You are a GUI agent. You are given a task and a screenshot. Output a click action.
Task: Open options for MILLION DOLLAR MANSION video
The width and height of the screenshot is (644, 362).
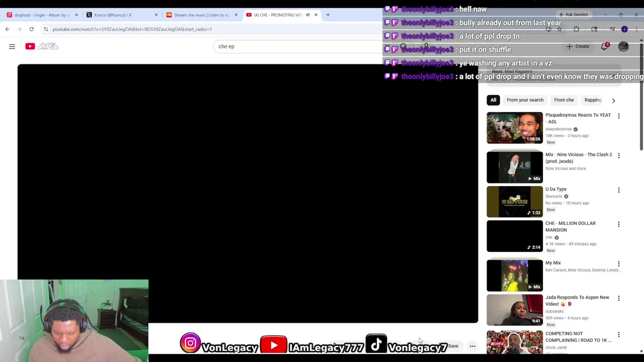tap(619, 224)
